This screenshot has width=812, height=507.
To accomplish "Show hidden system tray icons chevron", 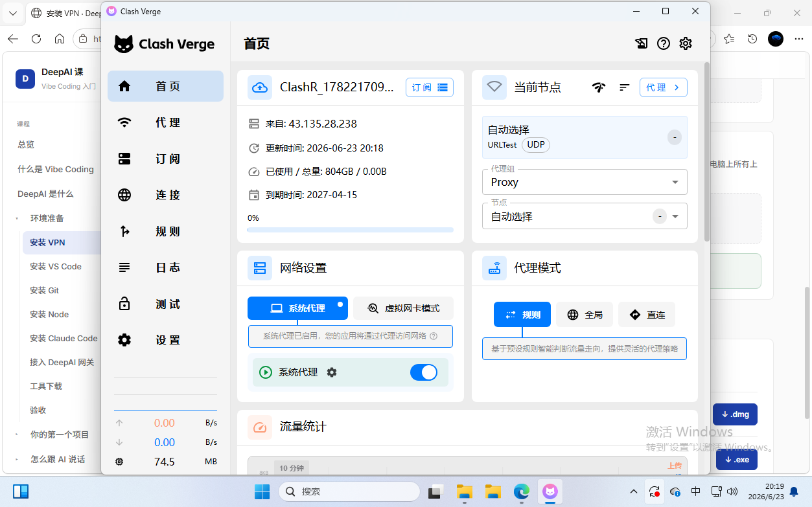I will (634, 492).
